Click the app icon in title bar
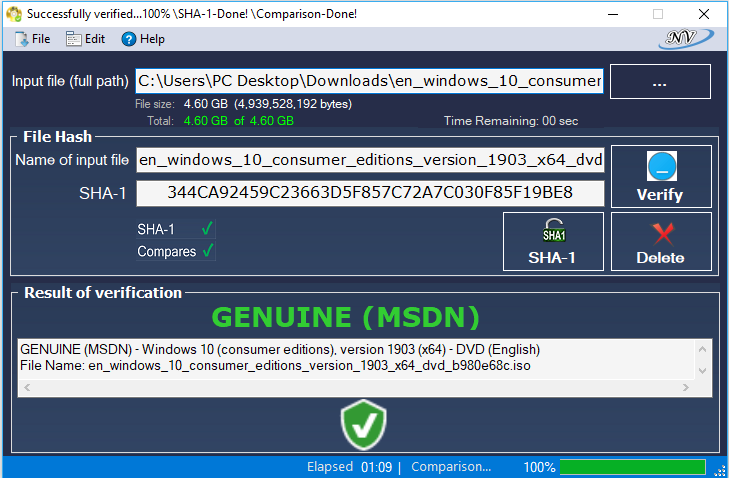The height and width of the screenshot is (478, 729). 13,14
